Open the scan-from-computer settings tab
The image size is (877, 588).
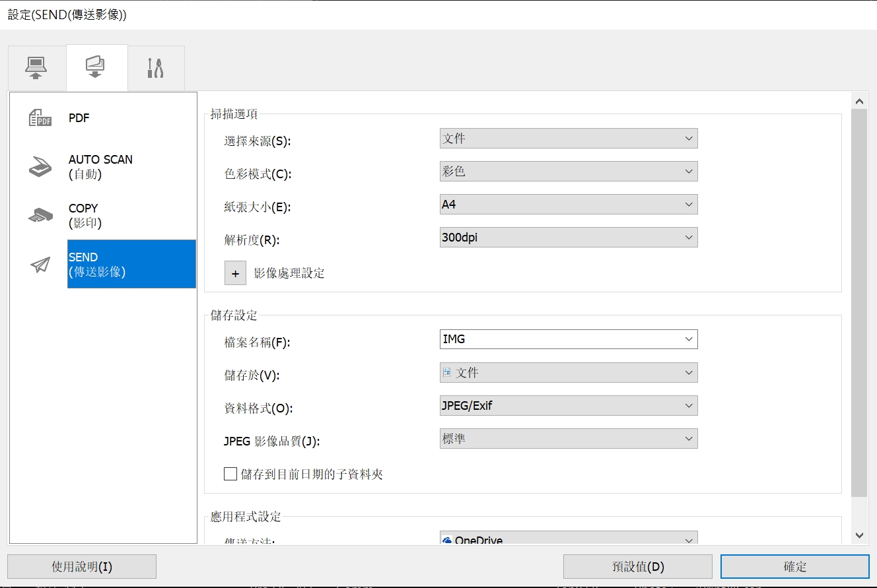pos(36,68)
